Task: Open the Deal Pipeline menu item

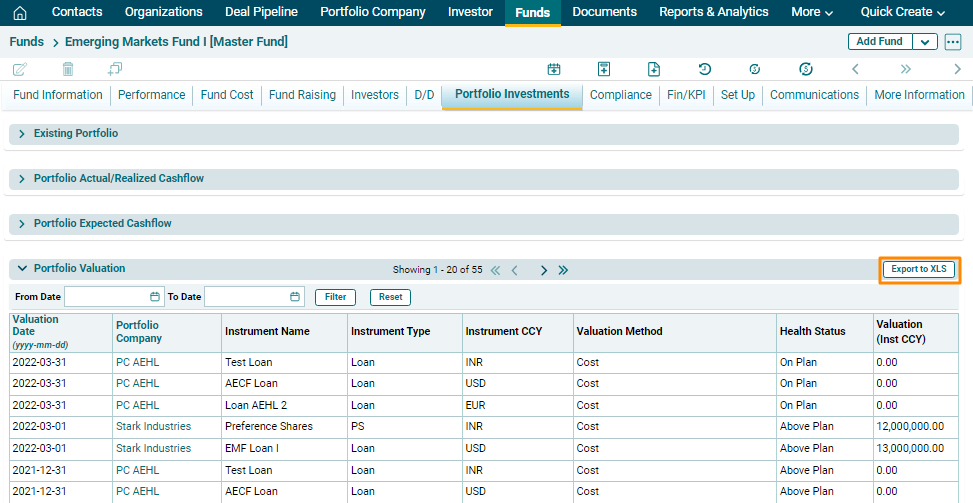Action: (x=261, y=12)
